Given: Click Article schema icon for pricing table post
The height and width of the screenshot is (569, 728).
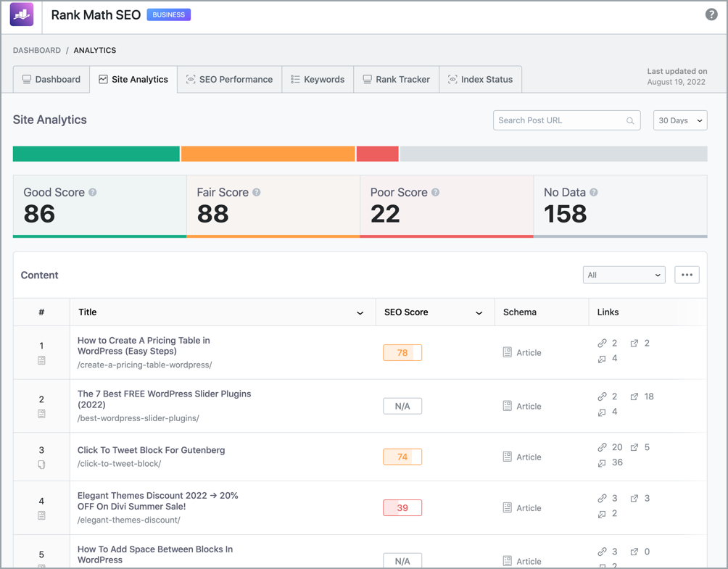Looking at the screenshot, I should (x=508, y=352).
